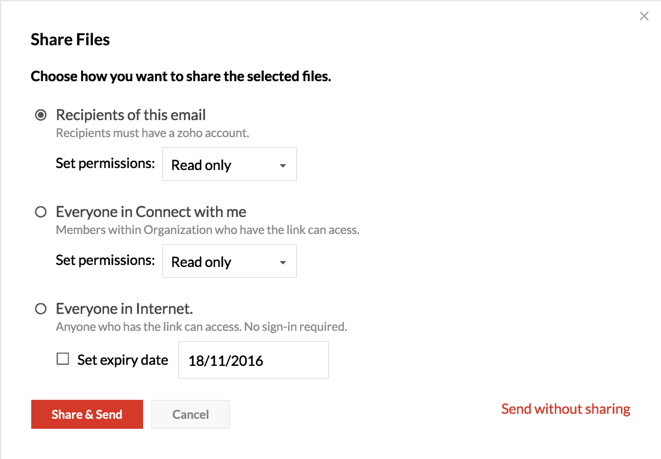Click the 'Set expiry date' label text
The image size is (661, 459).
(122, 359)
